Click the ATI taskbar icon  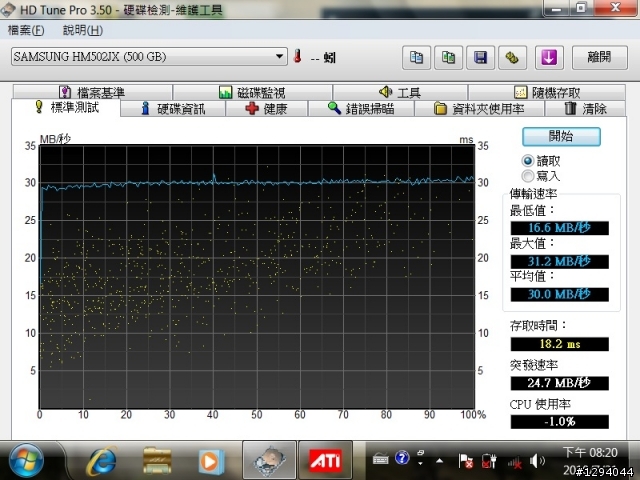325,460
